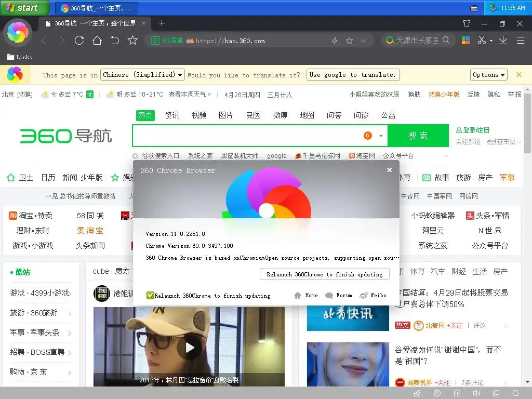The image size is (532, 399).
Task: Select the 视频 search tab
Action: pyautogui.click(x=199, y=115)
